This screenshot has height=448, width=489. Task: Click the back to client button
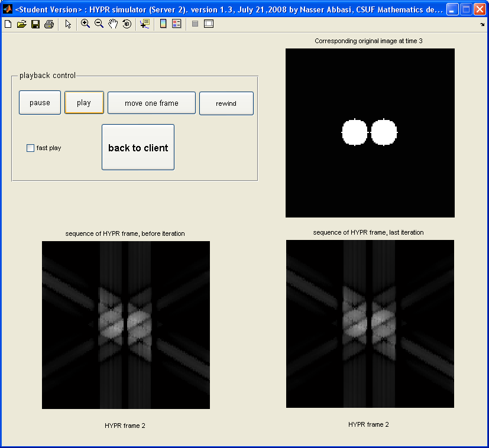pyautogui.click(x=138, y=148)
